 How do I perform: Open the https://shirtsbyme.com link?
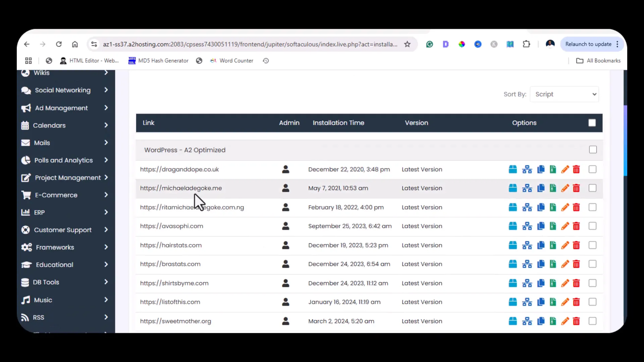pyautogui.click(x=174, y=283)
